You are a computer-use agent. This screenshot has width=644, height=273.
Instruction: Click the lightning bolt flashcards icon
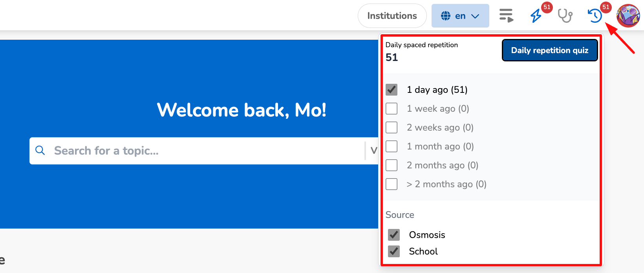[536, 16]
